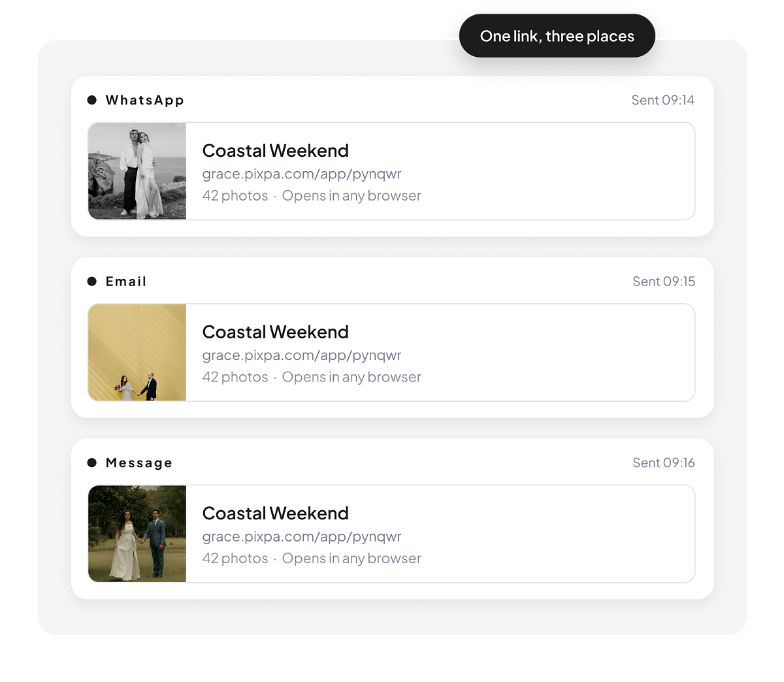The height and width of the screenshot is (682, 784).
Task: Open the yellow wall couple thumbnail
Action: (x=137, y=352)
